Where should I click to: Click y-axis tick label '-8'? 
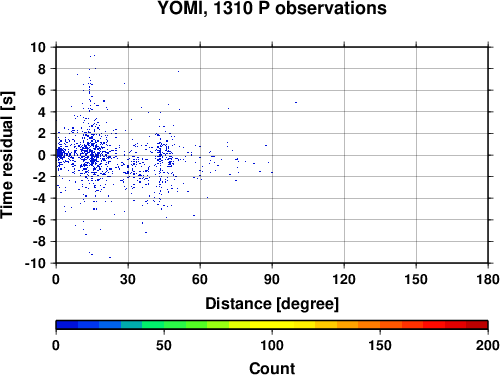point(39,242)
